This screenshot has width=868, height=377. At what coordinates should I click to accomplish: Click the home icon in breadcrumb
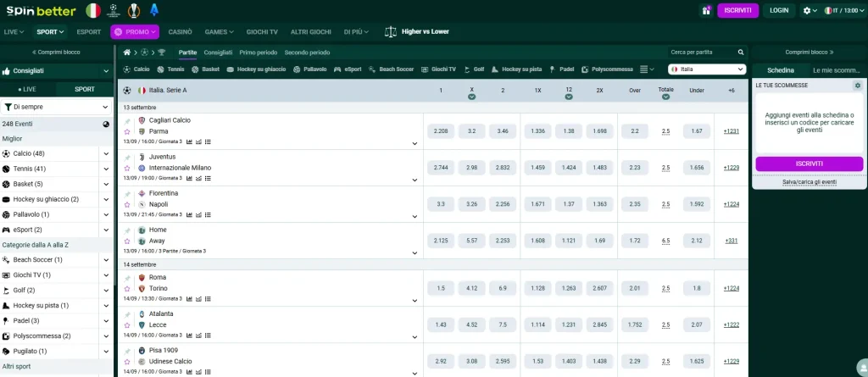(x=127, y=53)
